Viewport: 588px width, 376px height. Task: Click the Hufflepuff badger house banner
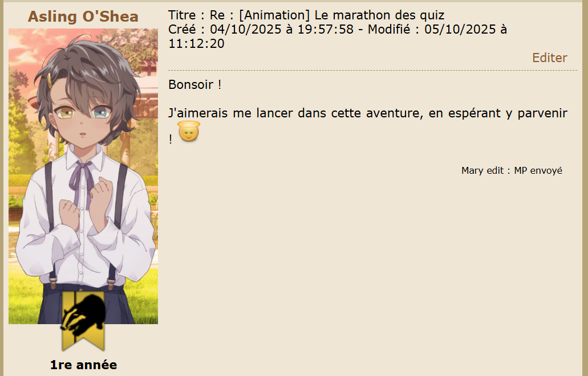click(83, 321)
